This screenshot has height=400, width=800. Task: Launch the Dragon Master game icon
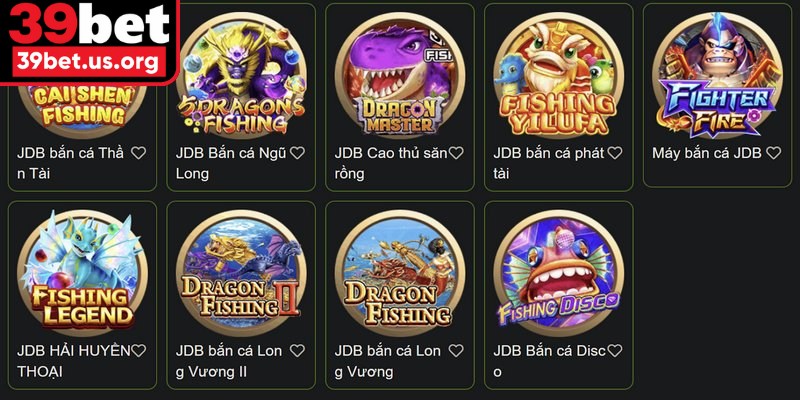pyautogui.click(x=399, y=76)
